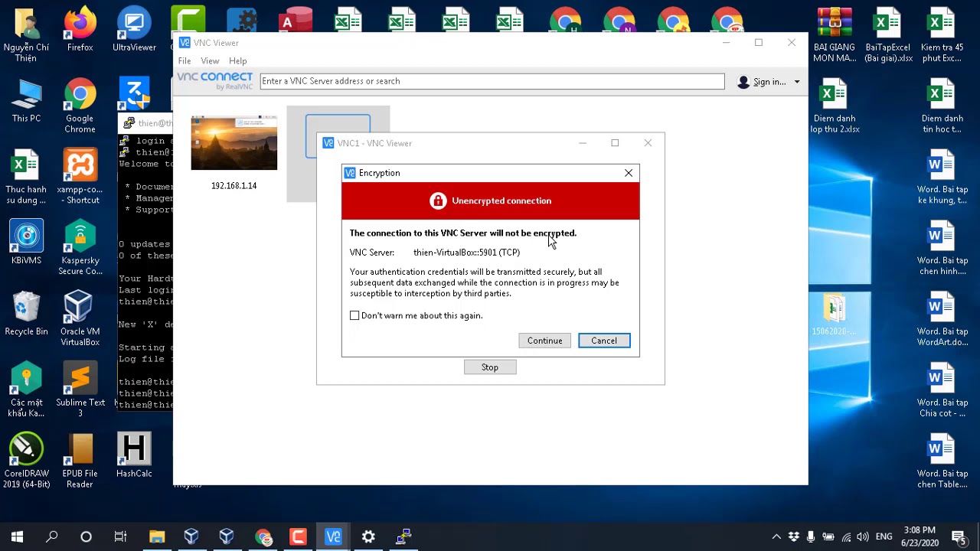The width and height of the screenshot is (980, 551).
Task: Open the 15062020 zipped folder icon
Action: click(835, 315)
